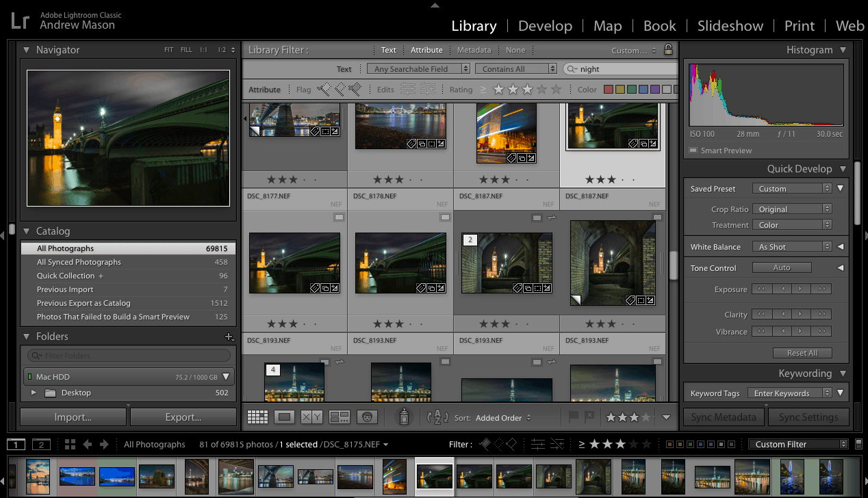This screenshot has width=868, height=498.
Task: Collapse the Histogram panel
Action: point(843,49)
